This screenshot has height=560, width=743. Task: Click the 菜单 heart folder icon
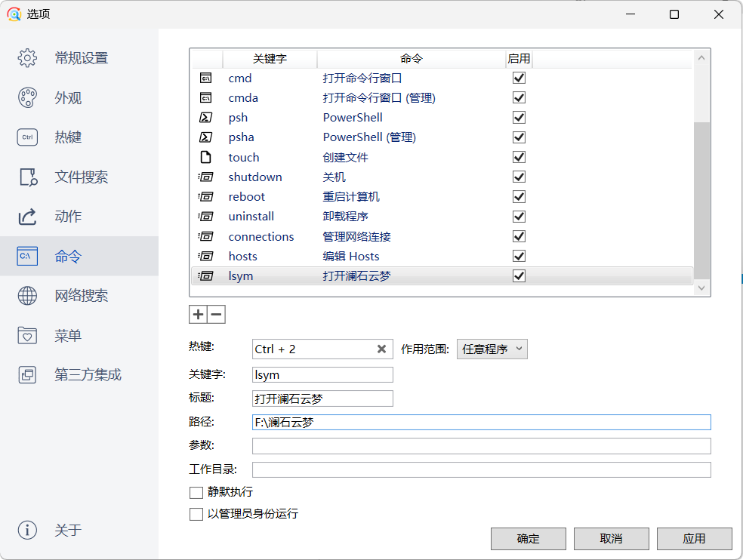27,335
